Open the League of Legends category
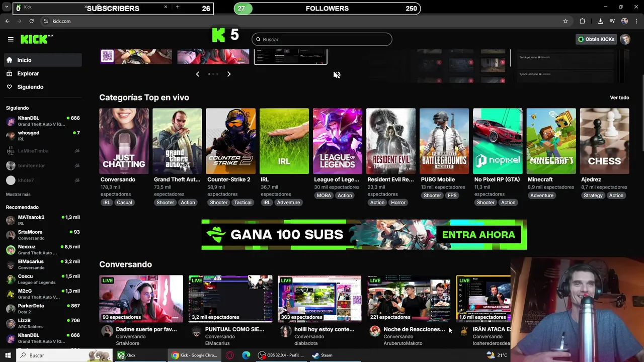644x362 pixels. [x=338, y=141]
